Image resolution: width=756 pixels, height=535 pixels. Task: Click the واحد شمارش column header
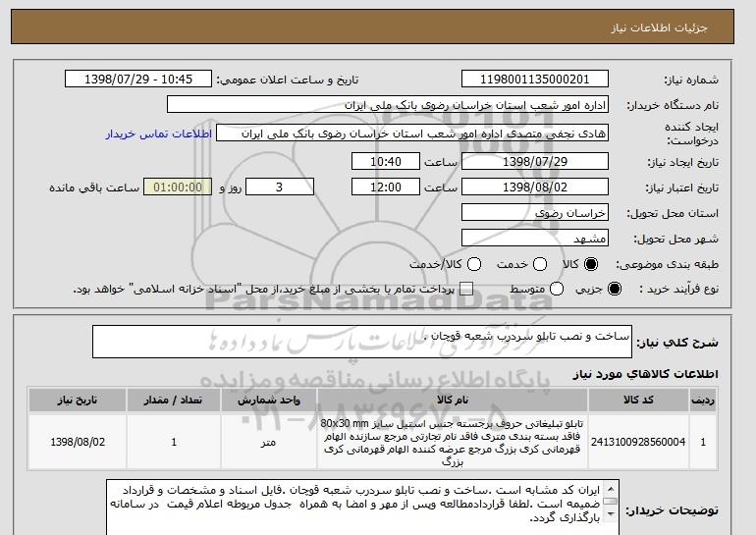[x=269, y=401]
